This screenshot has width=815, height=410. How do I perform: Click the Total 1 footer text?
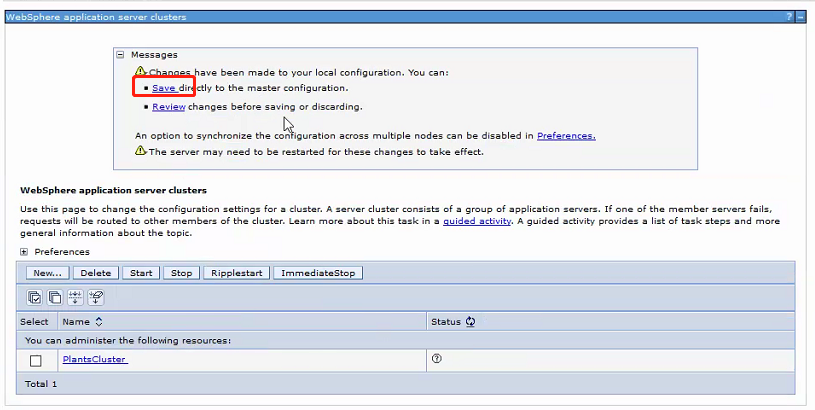click(41, 384)
